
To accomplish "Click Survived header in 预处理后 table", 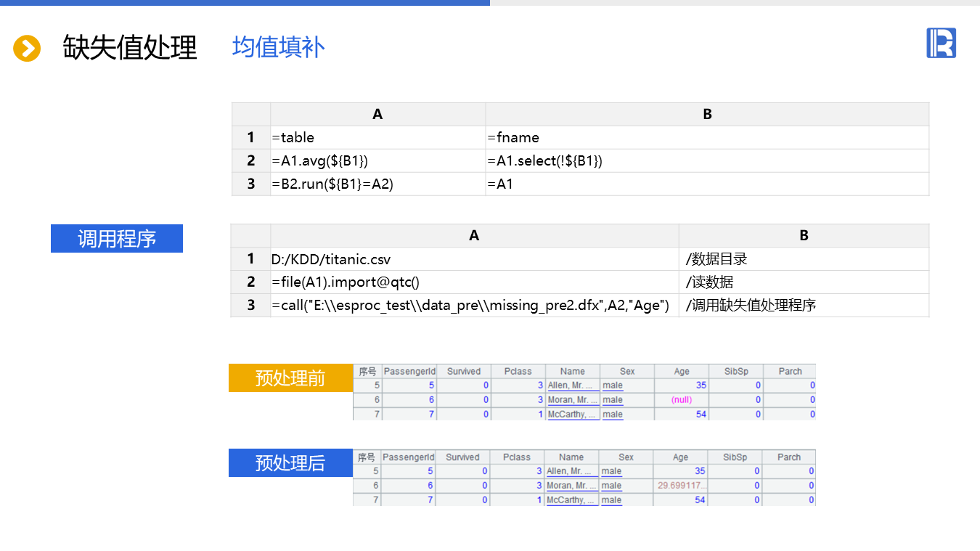I will tap(462, 457).
